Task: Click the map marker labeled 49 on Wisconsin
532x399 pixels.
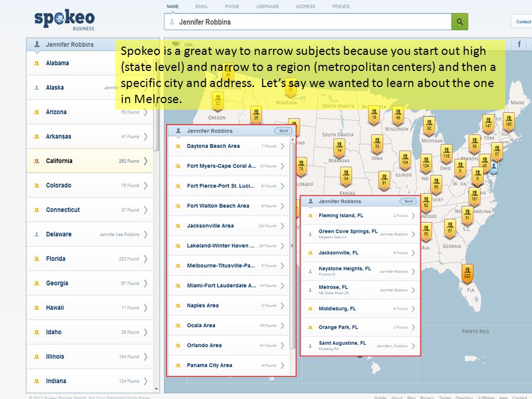Action: [x=398, y=115]
